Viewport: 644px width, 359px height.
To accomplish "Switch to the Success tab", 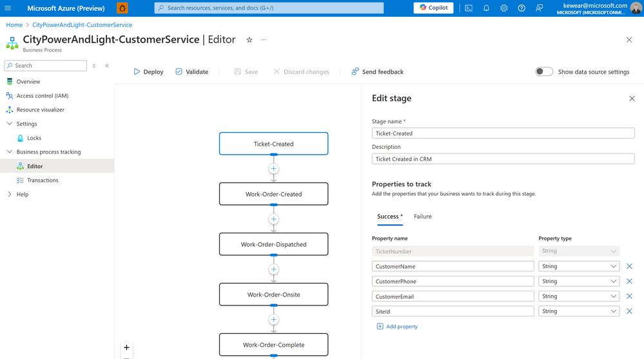I will click(x=390, y=217).
